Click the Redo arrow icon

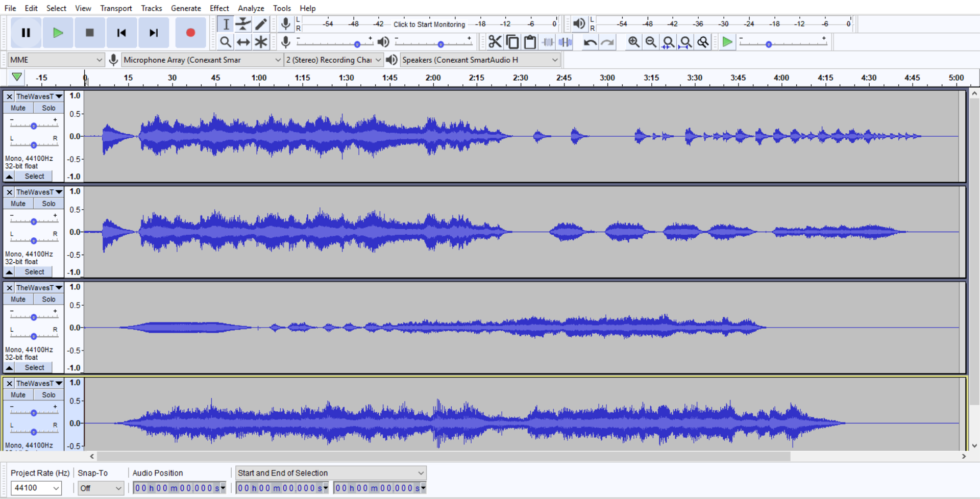(607, 42)
